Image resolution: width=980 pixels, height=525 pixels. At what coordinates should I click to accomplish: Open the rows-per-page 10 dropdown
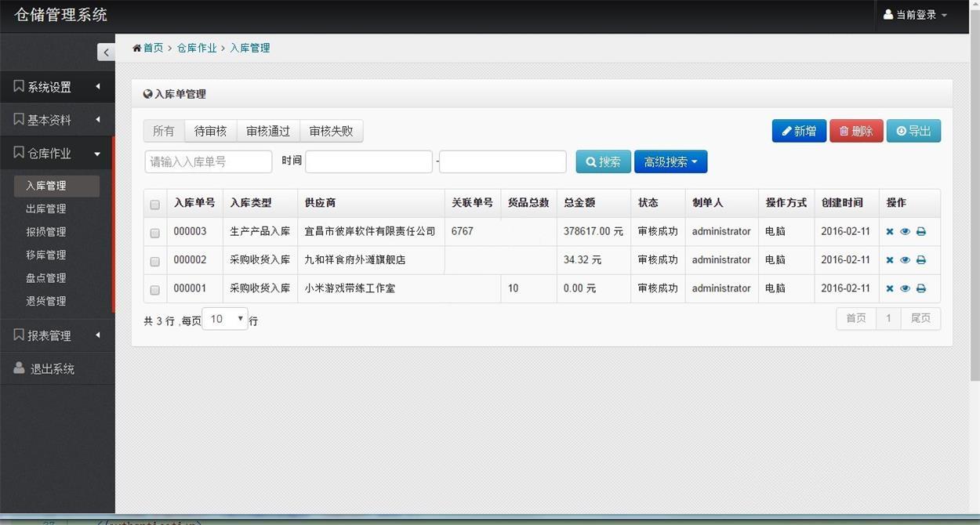[x=225, y=319]
